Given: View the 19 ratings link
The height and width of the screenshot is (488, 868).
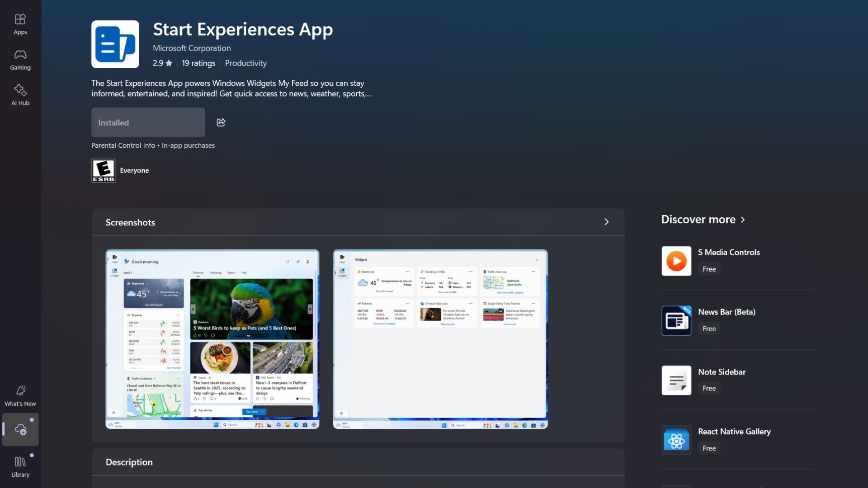Looking at the screenshot, I should pos(198,63).
